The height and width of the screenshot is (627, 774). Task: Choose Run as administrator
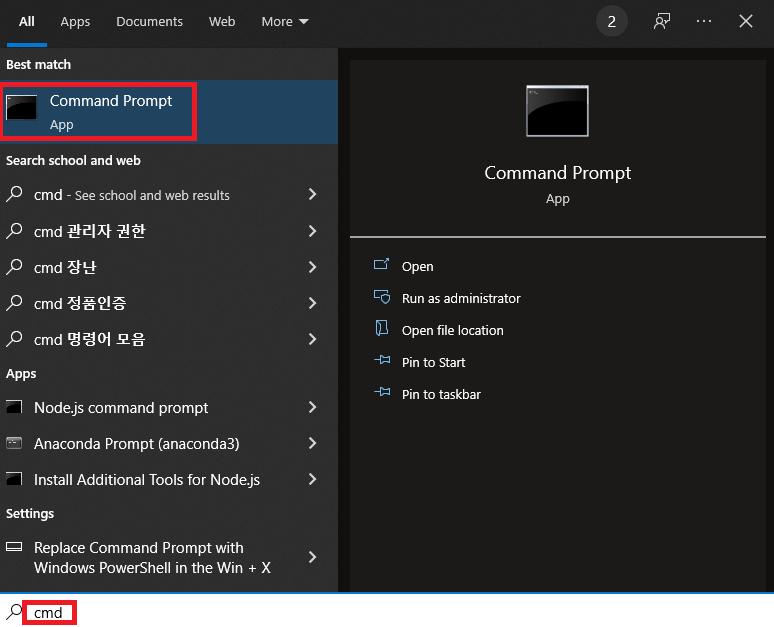[x=461, y=298]
